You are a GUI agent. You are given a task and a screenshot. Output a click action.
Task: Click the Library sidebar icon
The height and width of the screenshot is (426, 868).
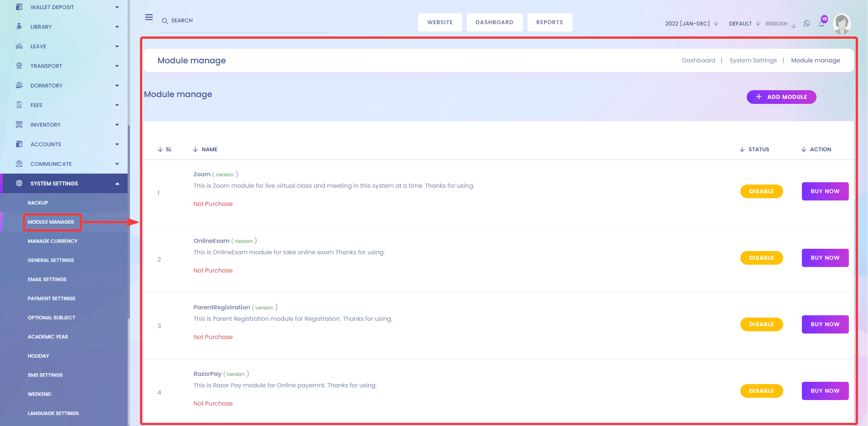19,27
